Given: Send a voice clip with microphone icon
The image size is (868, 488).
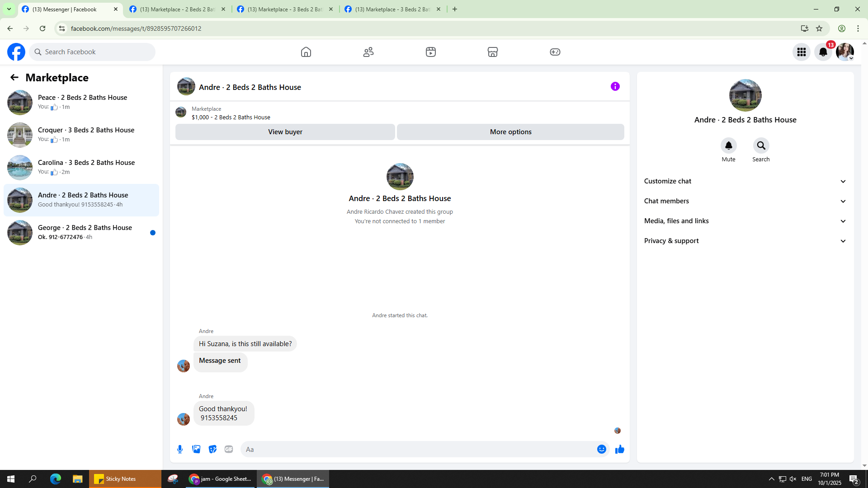Looking at the screenshot, I should click(x=180, y=449).
